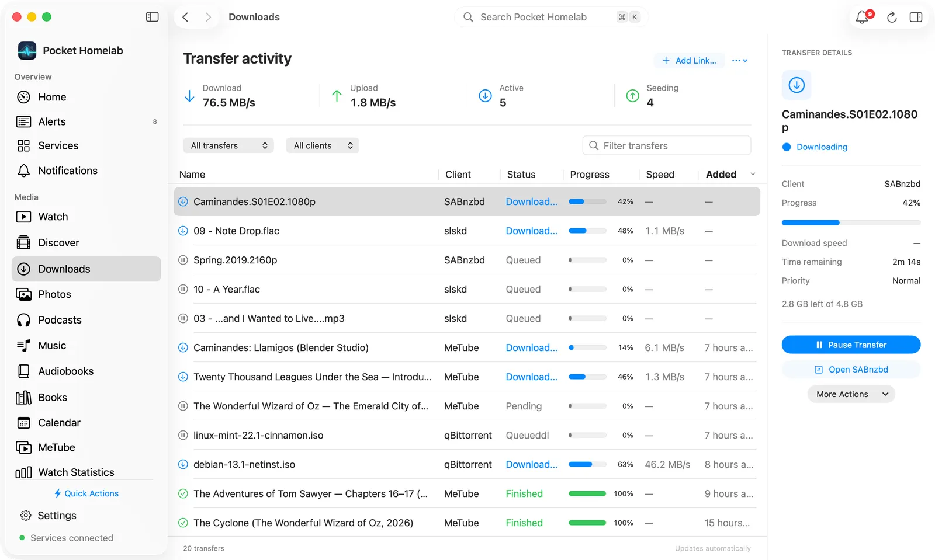
Task: Open Settings gear in sidebar
Action: click(26, 516)
